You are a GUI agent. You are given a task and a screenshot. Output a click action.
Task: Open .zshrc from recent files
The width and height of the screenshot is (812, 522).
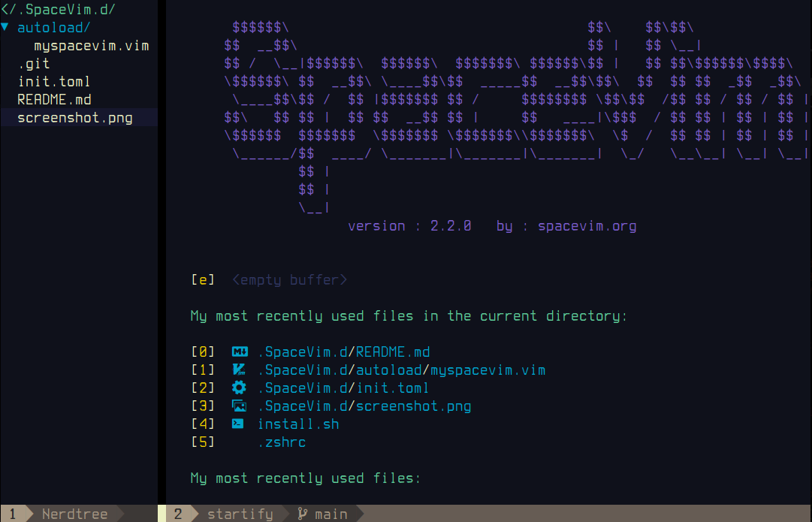pyautogui.click(x=282, y=442)
